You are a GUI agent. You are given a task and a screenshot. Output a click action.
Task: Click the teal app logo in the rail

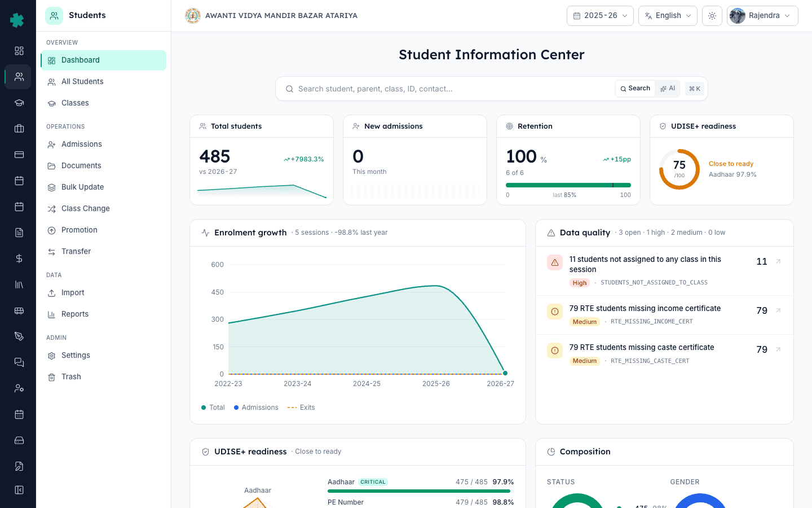coord(17,20)
